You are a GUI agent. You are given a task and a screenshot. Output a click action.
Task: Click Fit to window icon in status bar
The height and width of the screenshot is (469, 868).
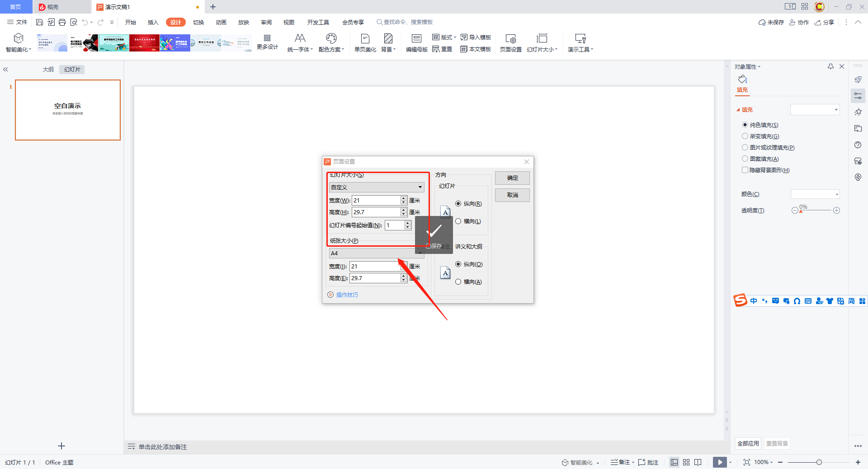click(747, 462)
